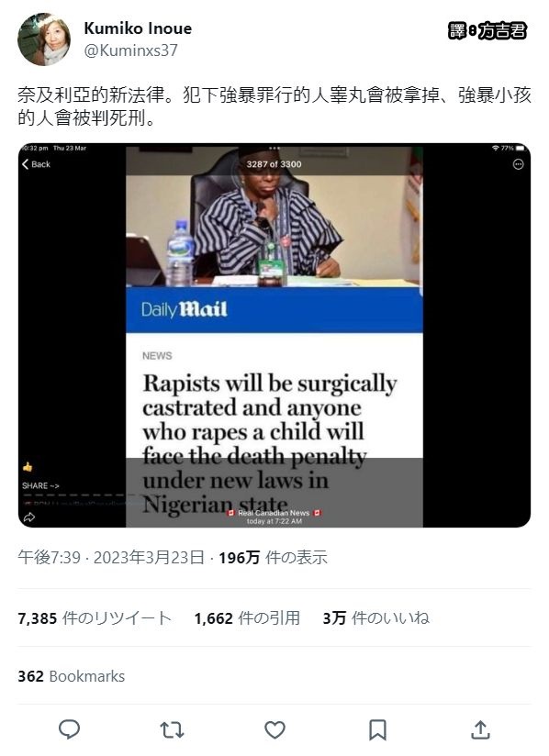Screen dimensions: 549x756
Task: View the 3万 likes list
Action: point(375,617)
